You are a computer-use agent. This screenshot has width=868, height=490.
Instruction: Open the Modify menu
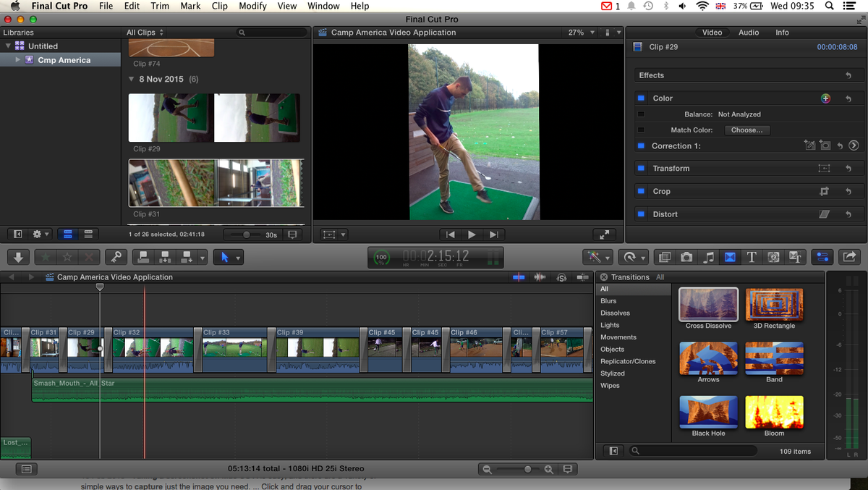pyautogui.click(x=252, y=6)
